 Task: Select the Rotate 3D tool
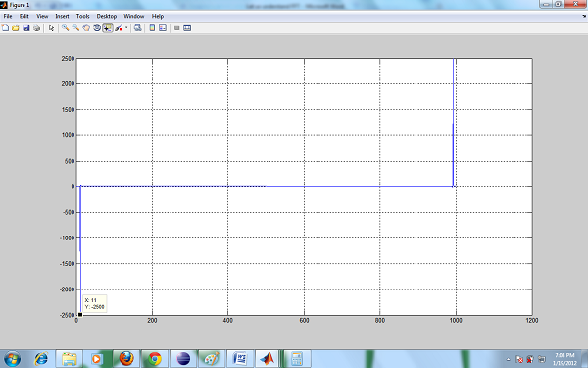pos(96,27)
